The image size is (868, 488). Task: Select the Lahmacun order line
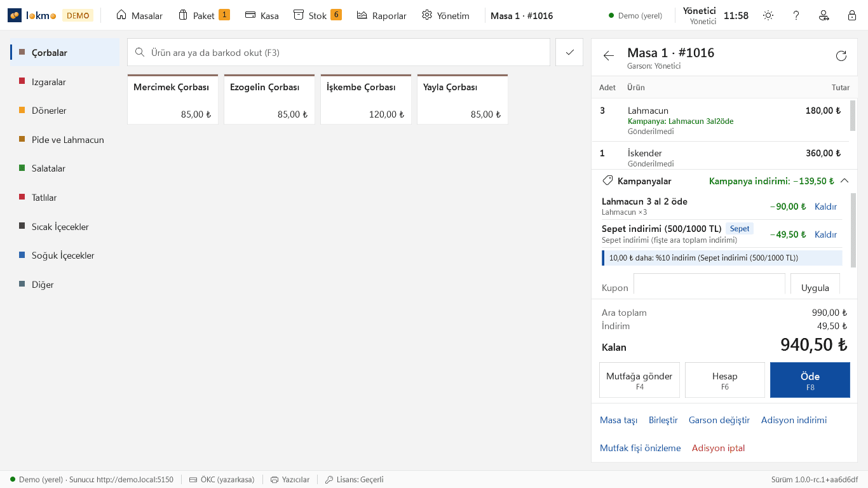(721, 120)
